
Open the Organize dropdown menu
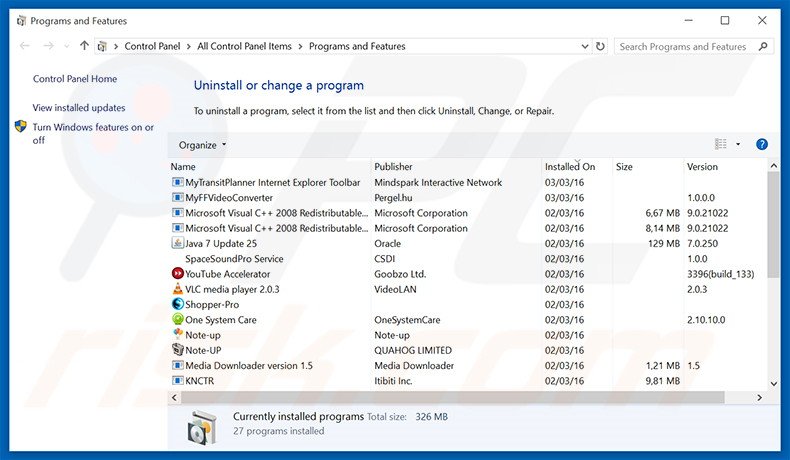(202, 145)
